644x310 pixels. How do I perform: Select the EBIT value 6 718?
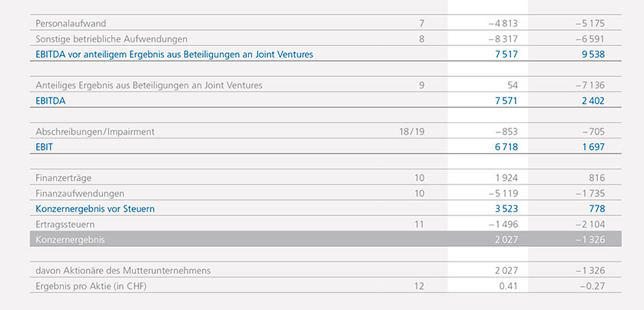pos(499,146)
